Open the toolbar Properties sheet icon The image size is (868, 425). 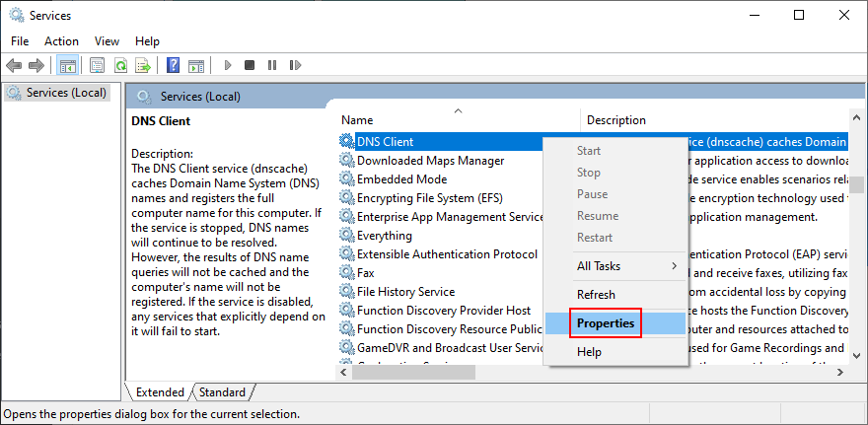[x=98, y=65]
